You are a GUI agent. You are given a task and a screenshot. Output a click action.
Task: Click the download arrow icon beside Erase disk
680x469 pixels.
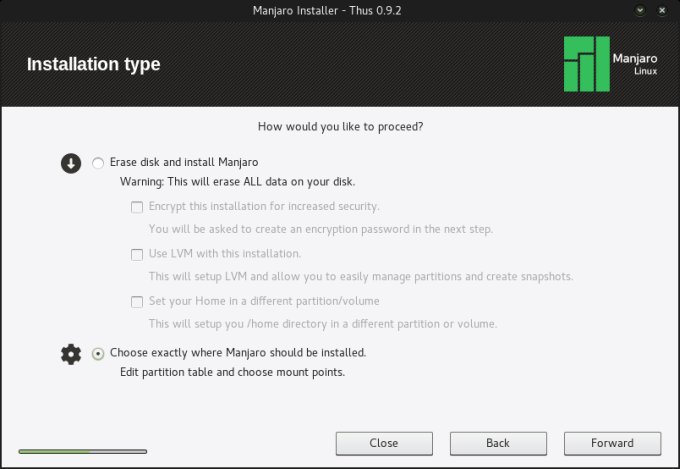coord(71,164)
